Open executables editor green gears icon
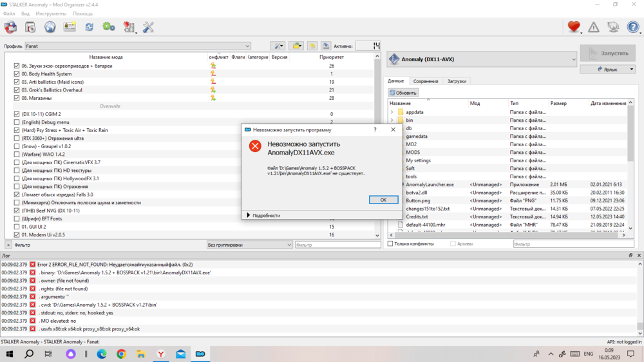644x362 pixels. (109, 27)
